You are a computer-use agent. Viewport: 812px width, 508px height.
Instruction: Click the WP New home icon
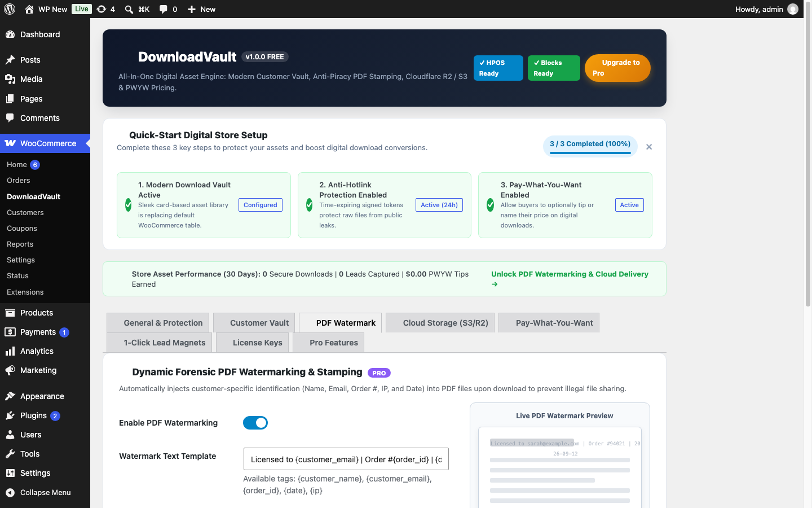click(x=29, y=9)
